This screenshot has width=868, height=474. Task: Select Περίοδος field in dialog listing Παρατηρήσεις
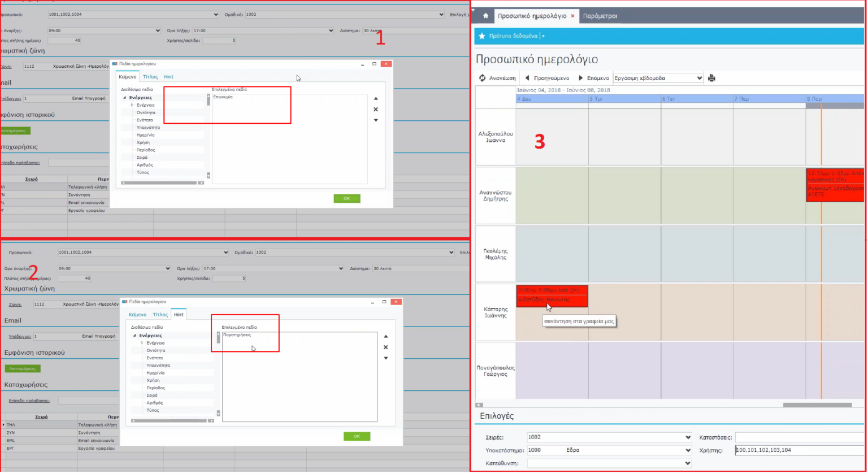pos(156,388)
